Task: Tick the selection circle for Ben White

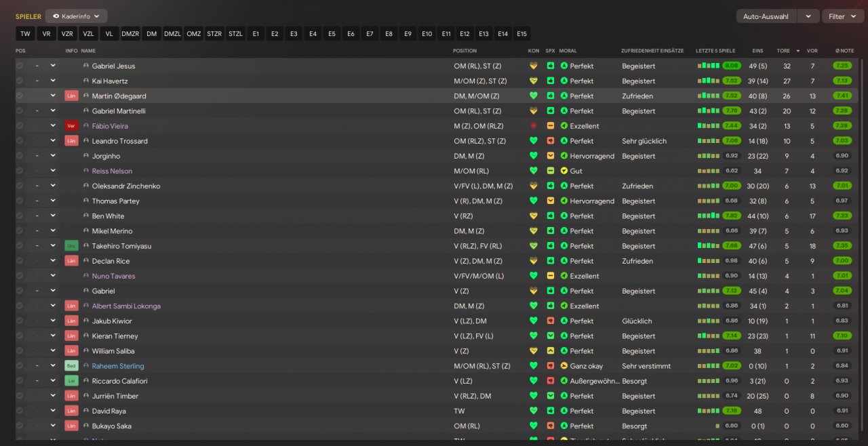Action: (20, 216)
